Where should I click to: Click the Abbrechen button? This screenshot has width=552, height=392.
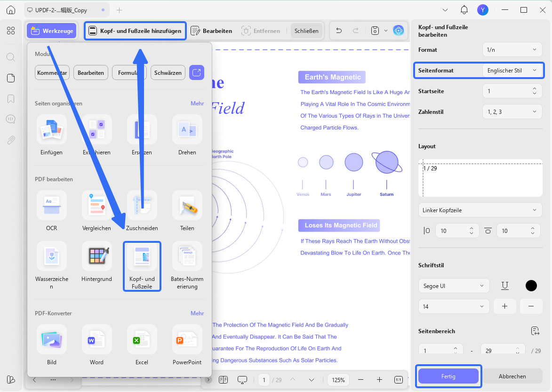click(512, 376)
